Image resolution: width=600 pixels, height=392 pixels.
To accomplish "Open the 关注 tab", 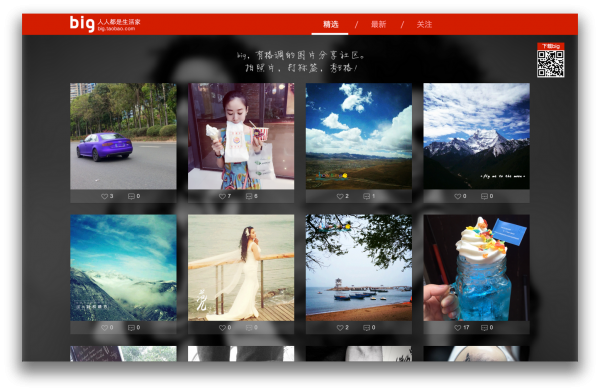I will pyautogui.click(x=424, y=24).
